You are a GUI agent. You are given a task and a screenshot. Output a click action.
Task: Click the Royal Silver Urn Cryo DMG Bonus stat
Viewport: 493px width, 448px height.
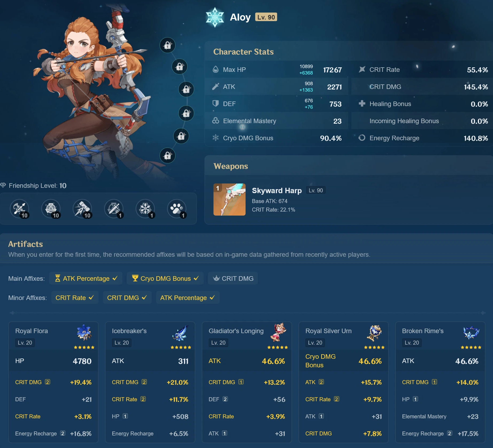pos(344,361)
